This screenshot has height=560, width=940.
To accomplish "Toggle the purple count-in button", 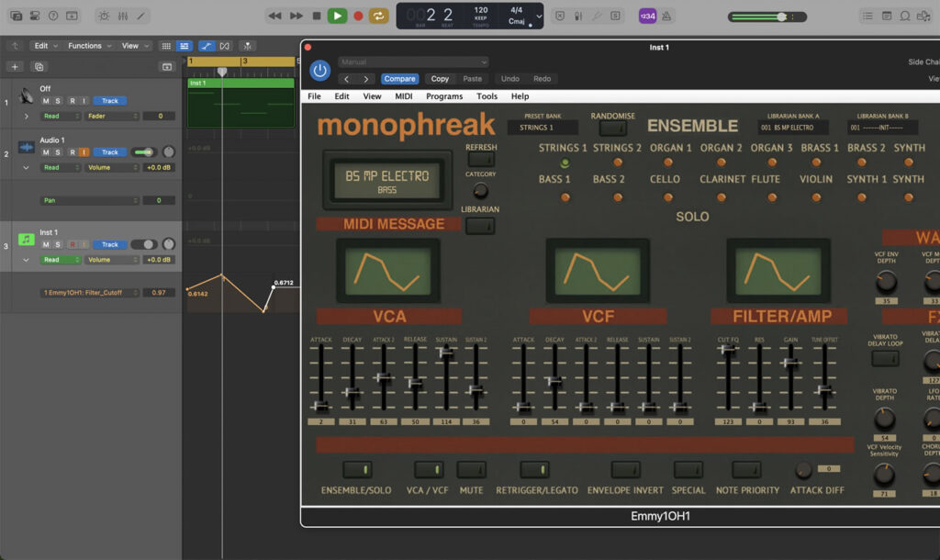I will pyautogui.click(x=648, y=16).
